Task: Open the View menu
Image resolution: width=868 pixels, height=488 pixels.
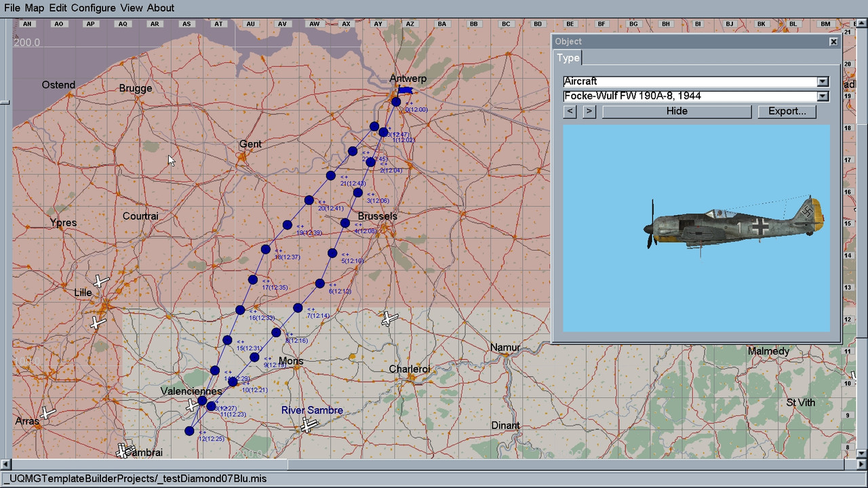Action: pyautogui.click(x=132, y=8)
